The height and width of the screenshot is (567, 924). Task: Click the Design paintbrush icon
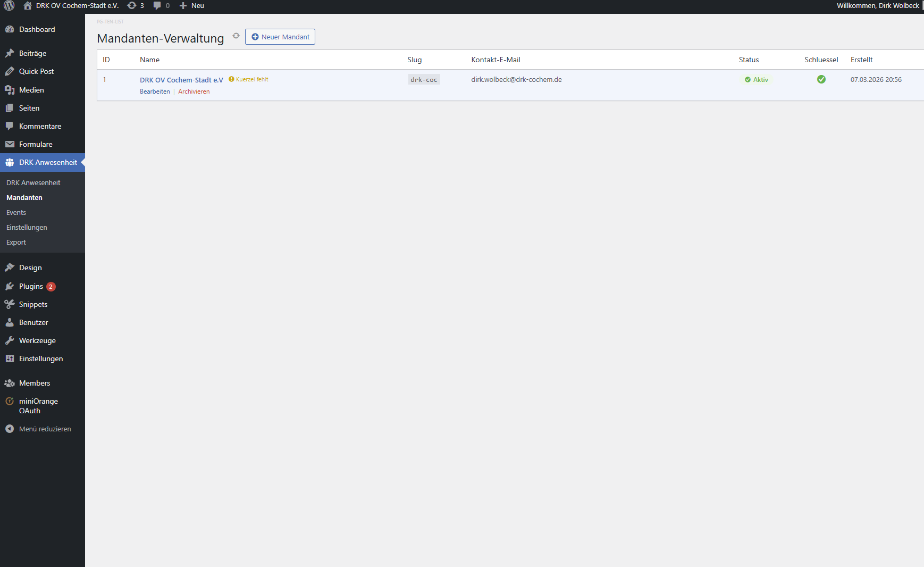click(x=10, y=268)
